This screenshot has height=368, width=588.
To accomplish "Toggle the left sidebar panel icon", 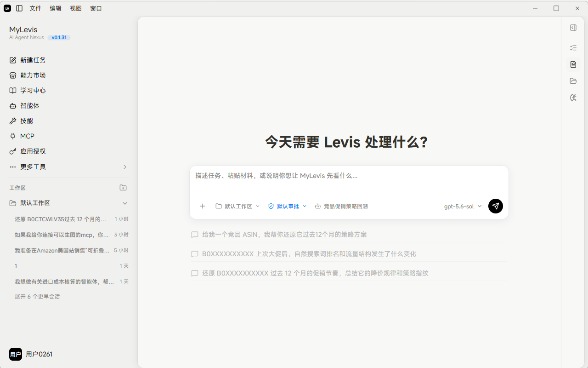I will tap(19, 8).
